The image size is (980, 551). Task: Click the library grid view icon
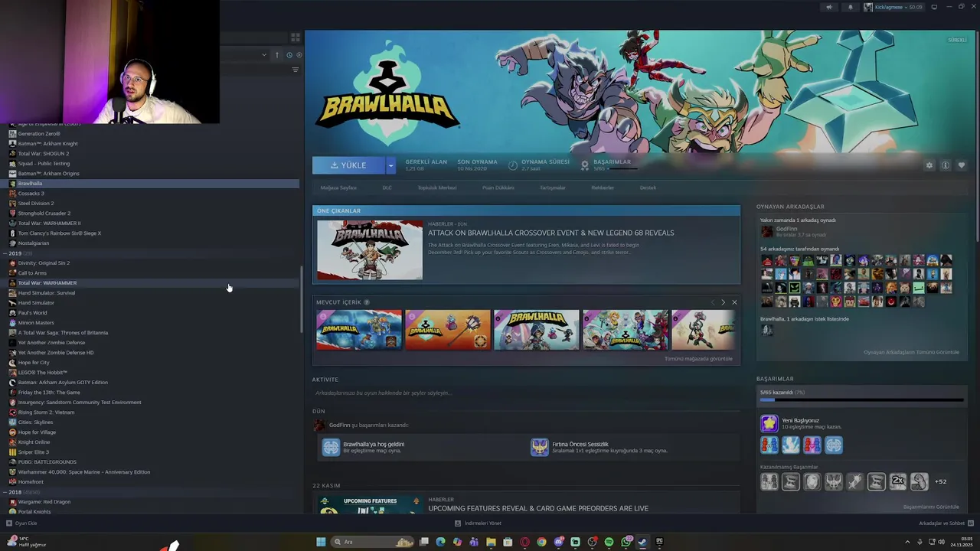[x=295, y=37]
